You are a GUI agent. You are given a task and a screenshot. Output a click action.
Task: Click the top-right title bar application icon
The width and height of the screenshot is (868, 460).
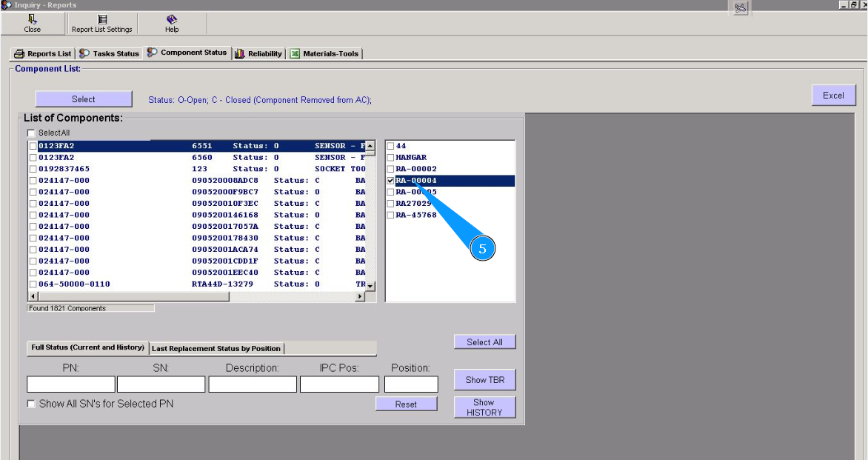[741, 7]
